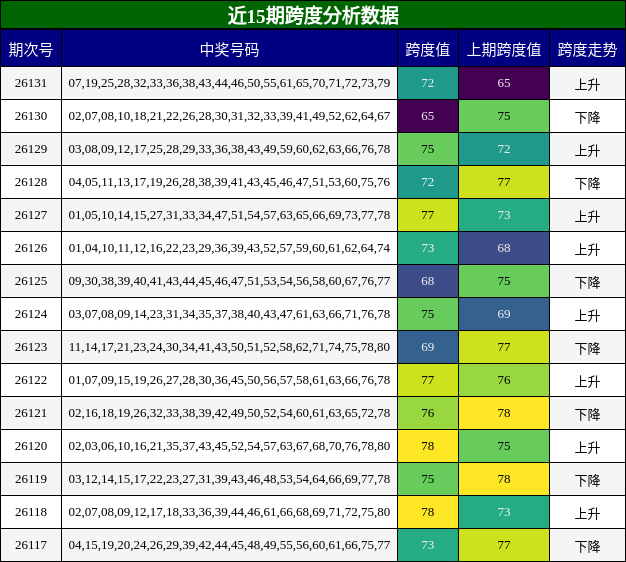Click winning numbers of period 26119
This screenshot has height=562, width=626.
pos(229,479)
